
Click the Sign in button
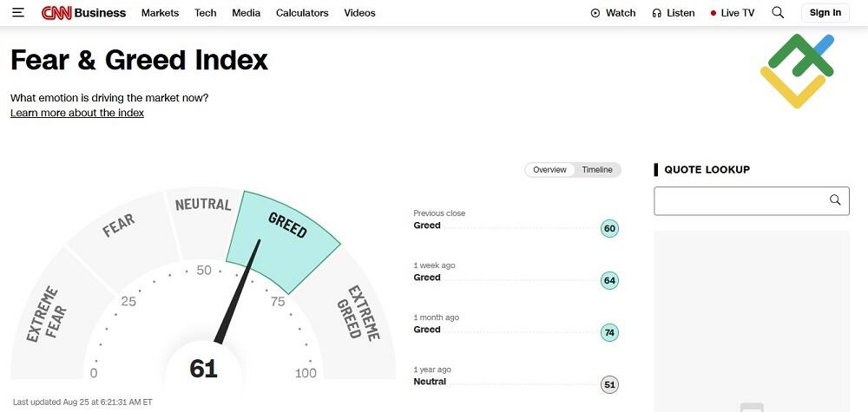tap(825, 13)
